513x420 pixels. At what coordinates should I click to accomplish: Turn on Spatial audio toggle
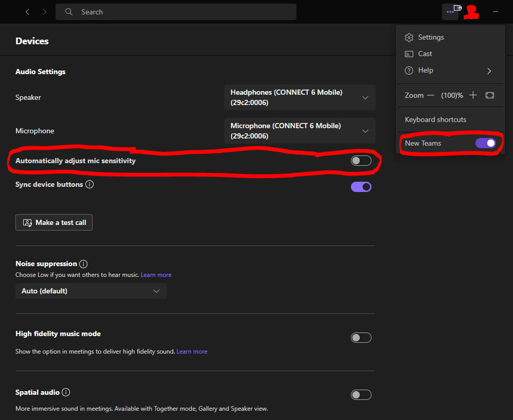(x=361, y=395)
